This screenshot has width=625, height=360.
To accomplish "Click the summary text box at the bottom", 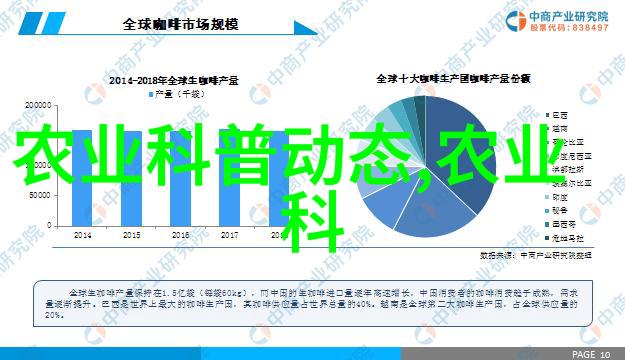I will (x=313, y=304).
